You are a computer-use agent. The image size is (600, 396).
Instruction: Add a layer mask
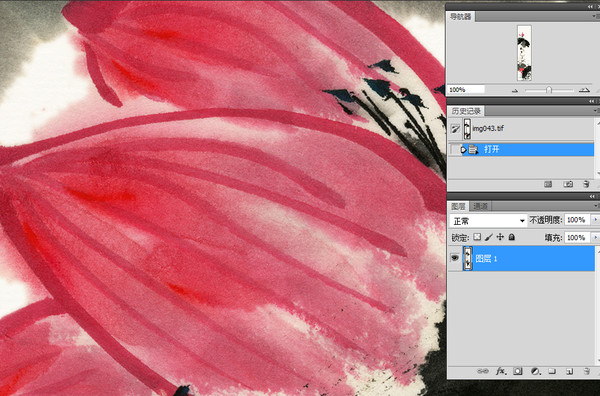[517, 371]
